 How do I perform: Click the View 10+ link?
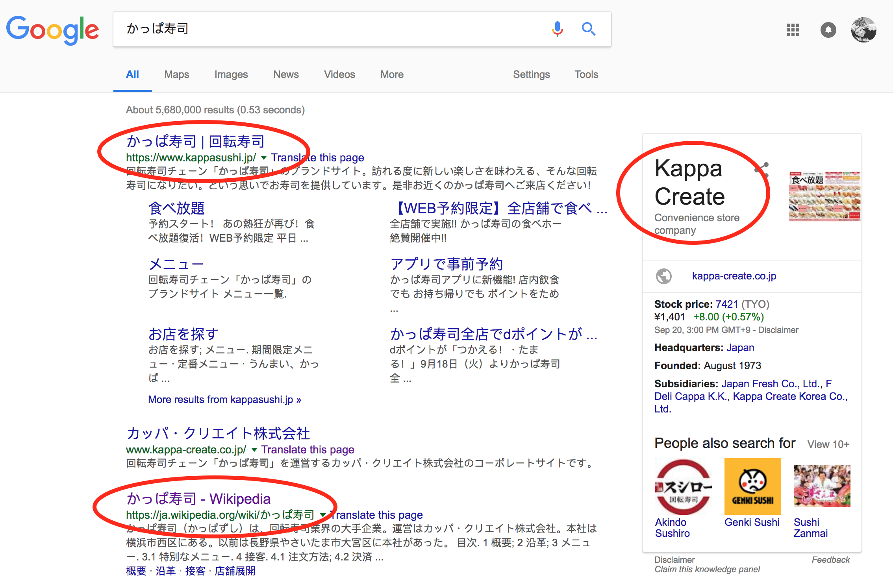coord(828,444)
